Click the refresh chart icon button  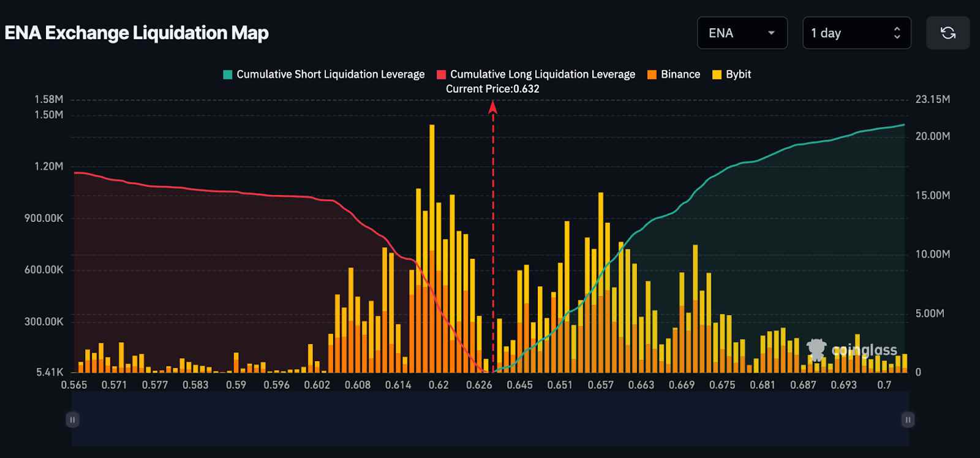948,33
